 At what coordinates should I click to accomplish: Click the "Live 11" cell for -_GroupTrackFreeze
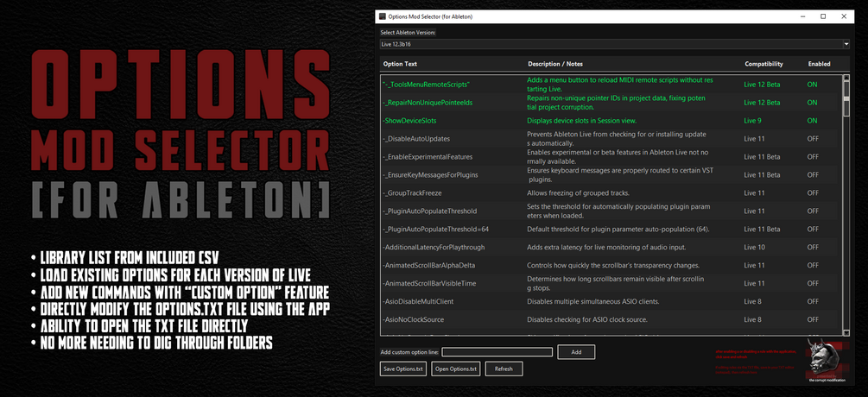point(755,193)
